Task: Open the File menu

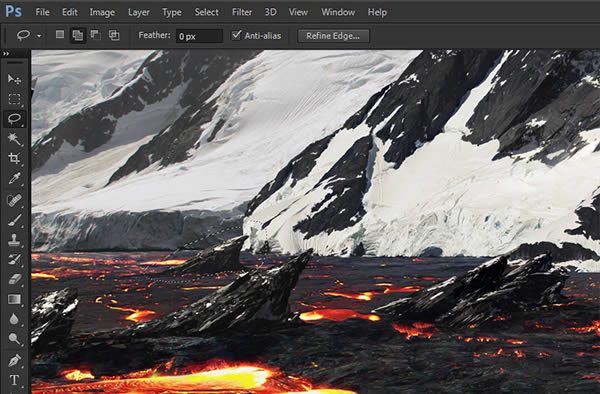Action: [42, 12]
